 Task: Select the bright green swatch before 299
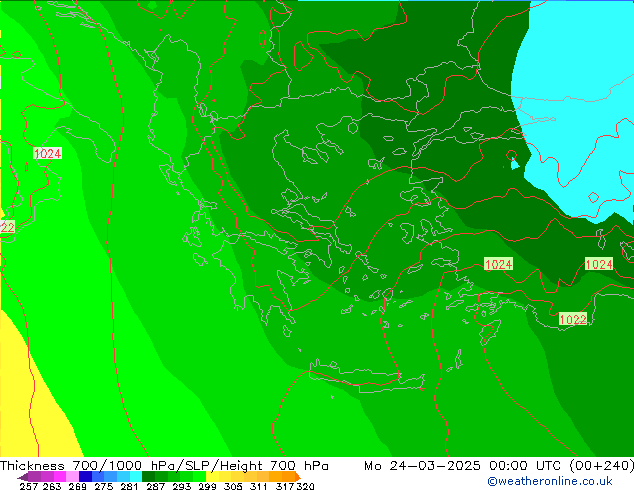click(199, 477)
